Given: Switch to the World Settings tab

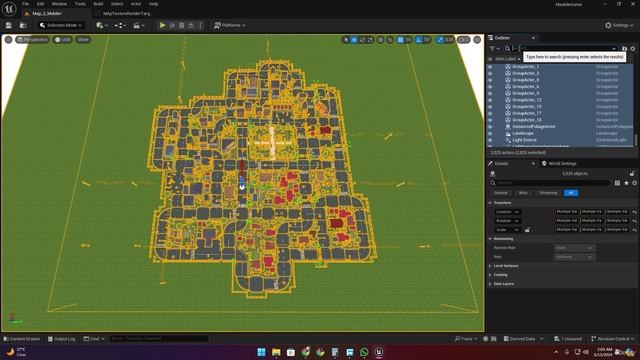Looking at the screenshot, I should click(559, 164).
